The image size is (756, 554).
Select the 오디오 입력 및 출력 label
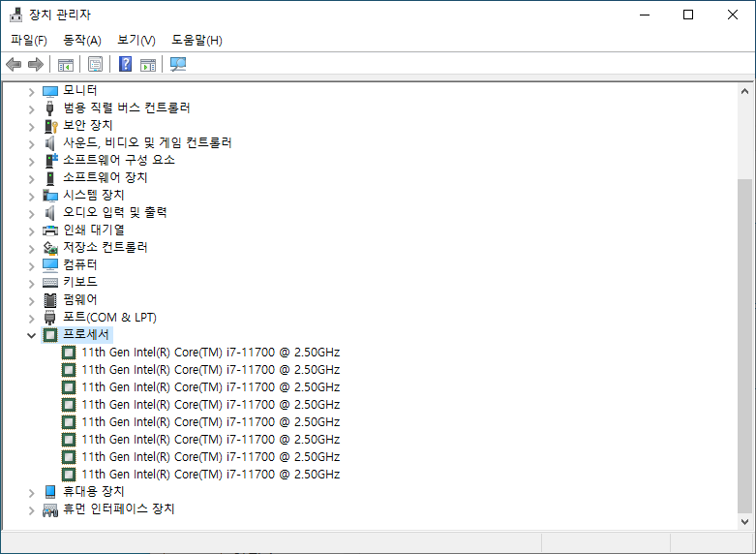[x=115, y=212]
